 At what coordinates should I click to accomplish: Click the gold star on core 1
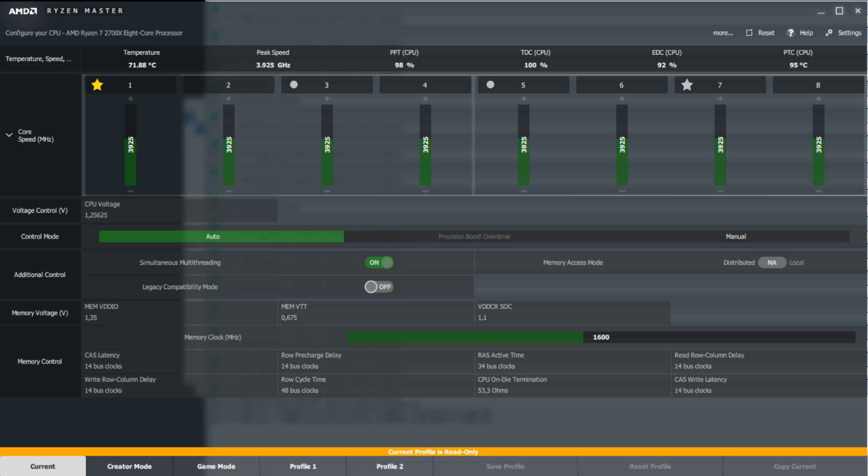click(97, 85)
